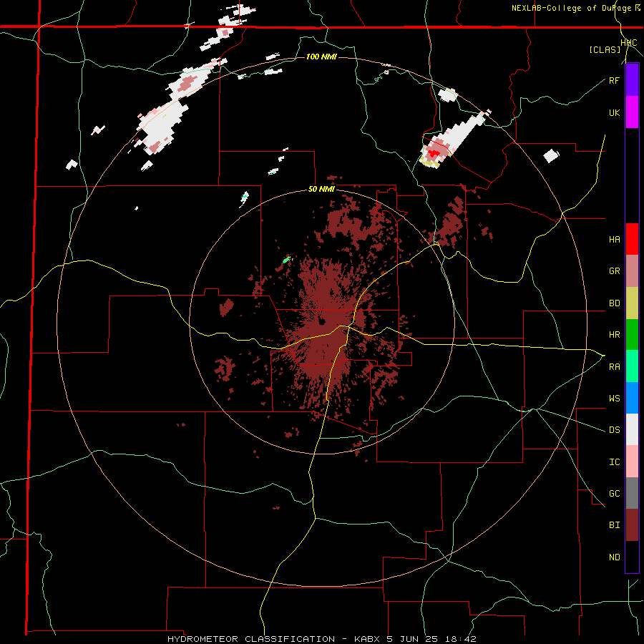Image resolution: width=644 pixels, height=644 pixels.
Task: Click the red hail core in northeast storm
Action: [432, 154]
